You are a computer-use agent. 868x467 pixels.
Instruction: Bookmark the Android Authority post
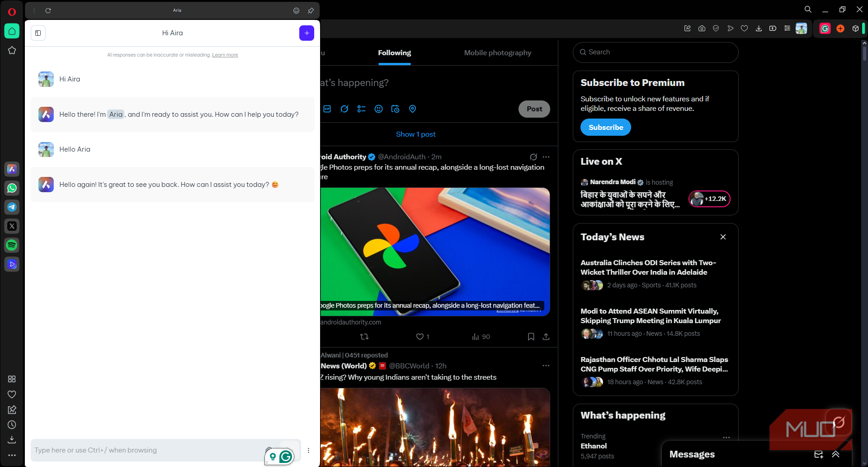point(531,337)
